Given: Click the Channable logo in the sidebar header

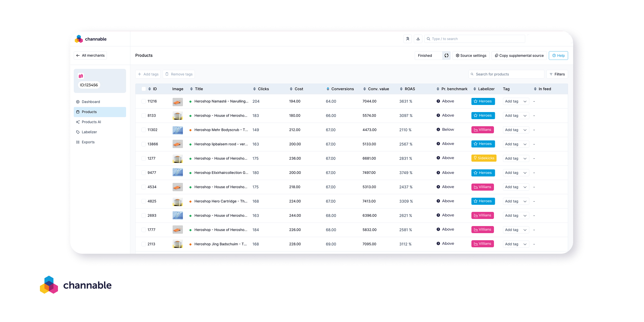Looking at the screenshot, I should click(91, 39).
